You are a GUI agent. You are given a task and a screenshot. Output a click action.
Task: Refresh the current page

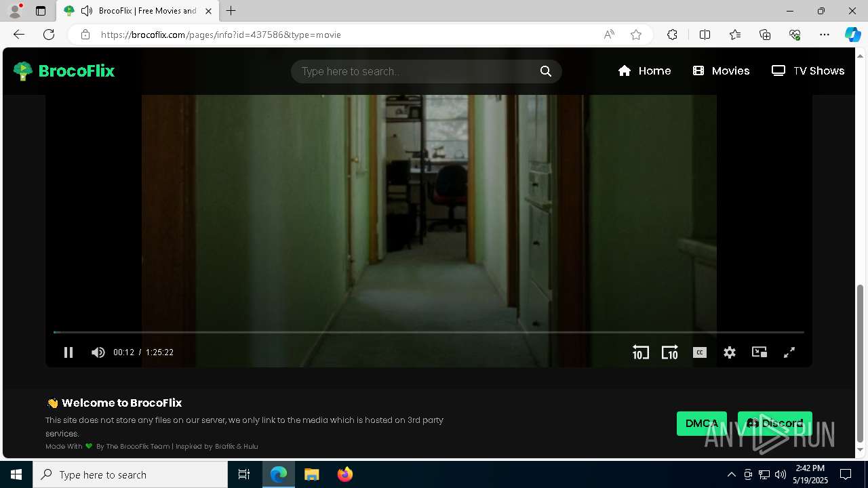49,35
